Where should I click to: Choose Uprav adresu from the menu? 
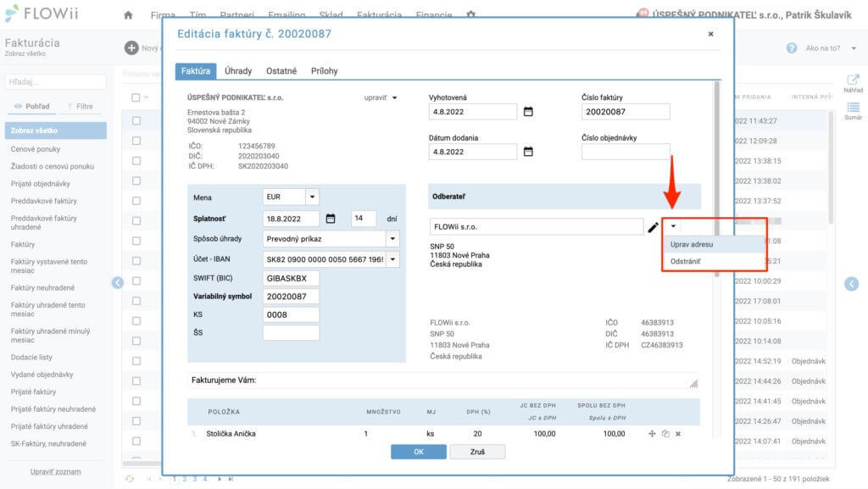714,244
